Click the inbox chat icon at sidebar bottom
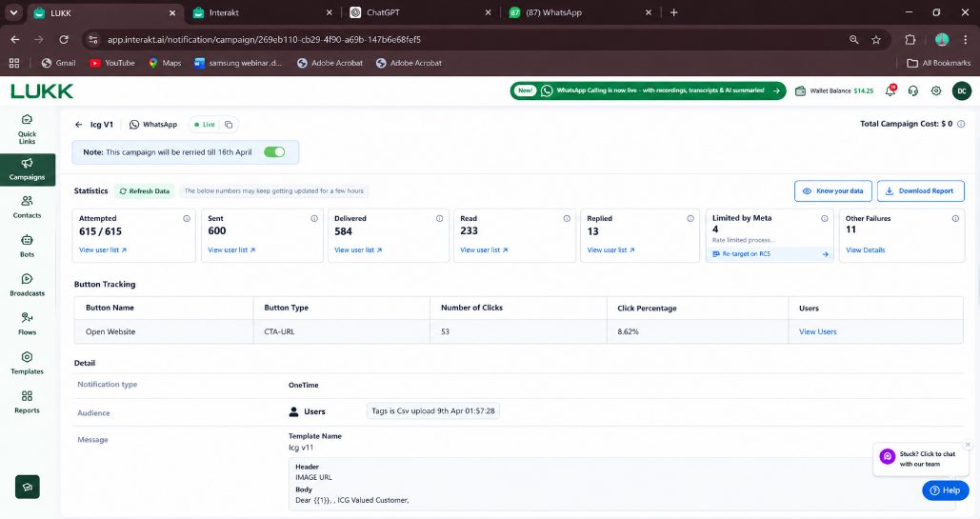Viewport: 980px width, 519px height. tap(28, 488)
